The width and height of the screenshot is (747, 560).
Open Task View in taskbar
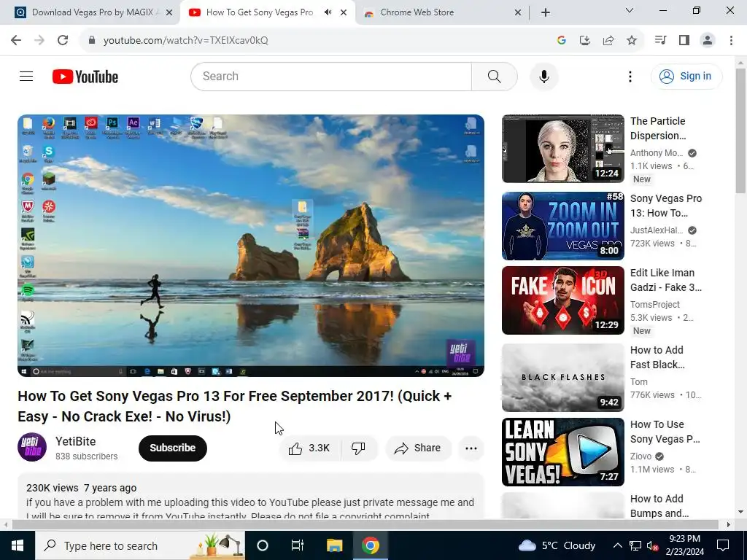click(298, 545)
